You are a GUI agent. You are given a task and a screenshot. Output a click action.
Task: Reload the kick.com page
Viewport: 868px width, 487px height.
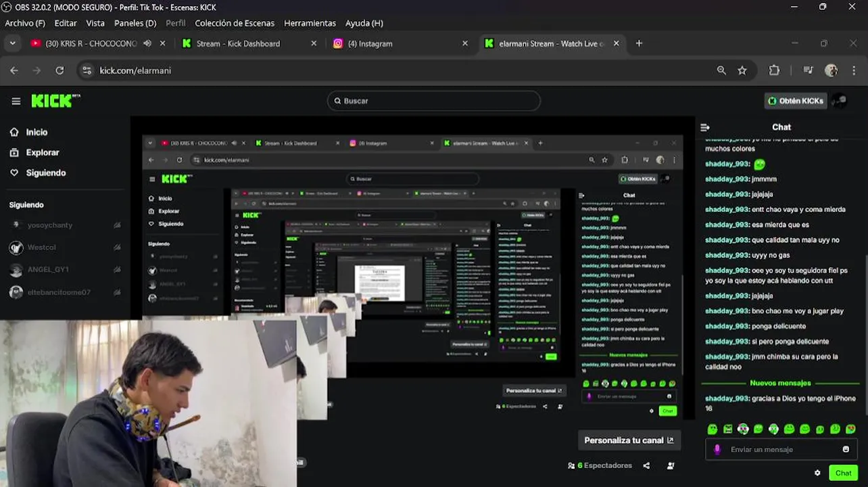(59, 70)
